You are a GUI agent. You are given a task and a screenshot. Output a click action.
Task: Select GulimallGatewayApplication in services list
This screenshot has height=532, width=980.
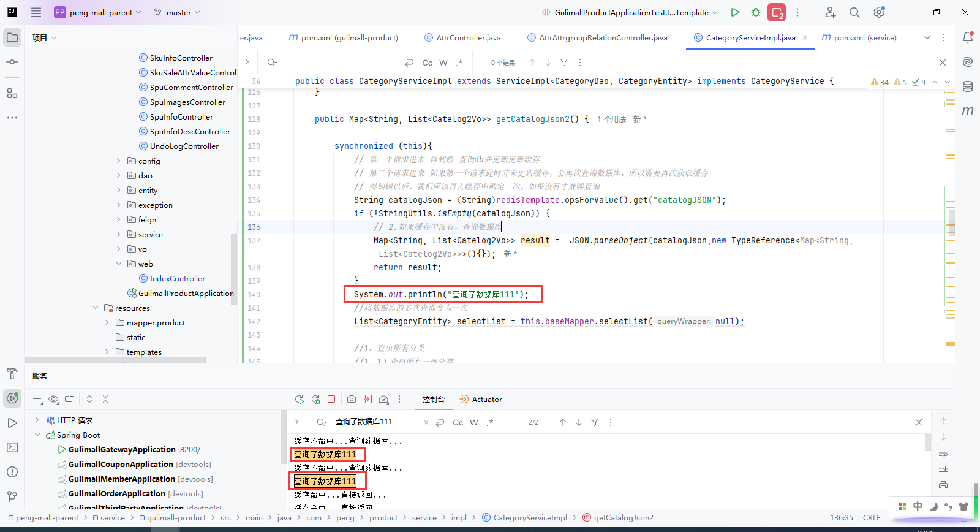point(122,449)
